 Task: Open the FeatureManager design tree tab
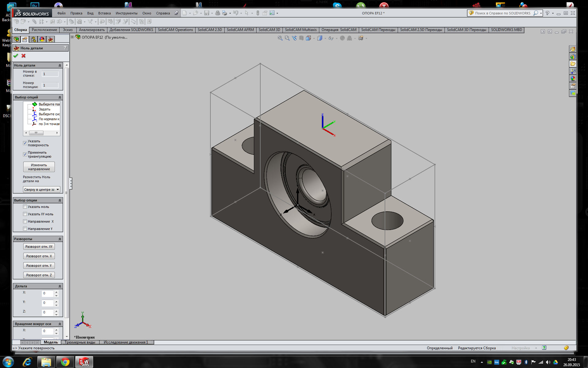[x=17, y=39]
